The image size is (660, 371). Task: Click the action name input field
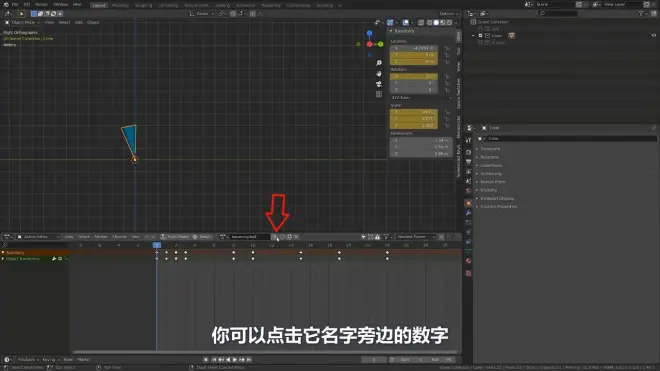point(250,237)
